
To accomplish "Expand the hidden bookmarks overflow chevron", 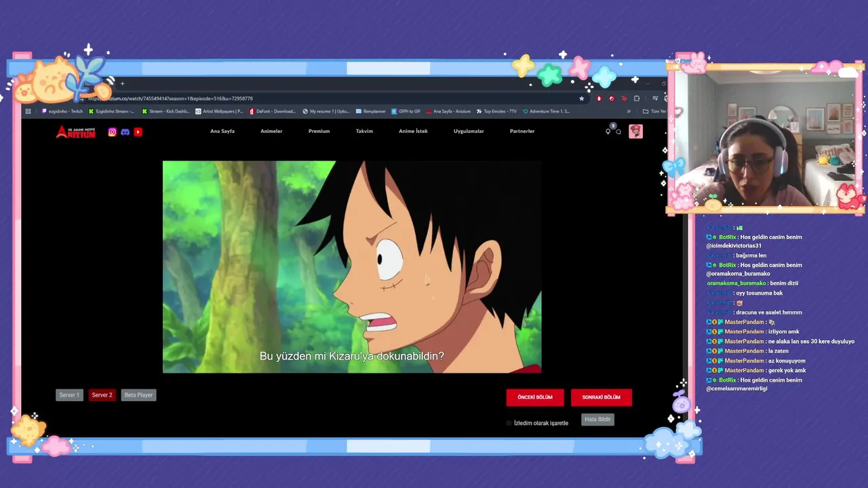I will 629,111.
